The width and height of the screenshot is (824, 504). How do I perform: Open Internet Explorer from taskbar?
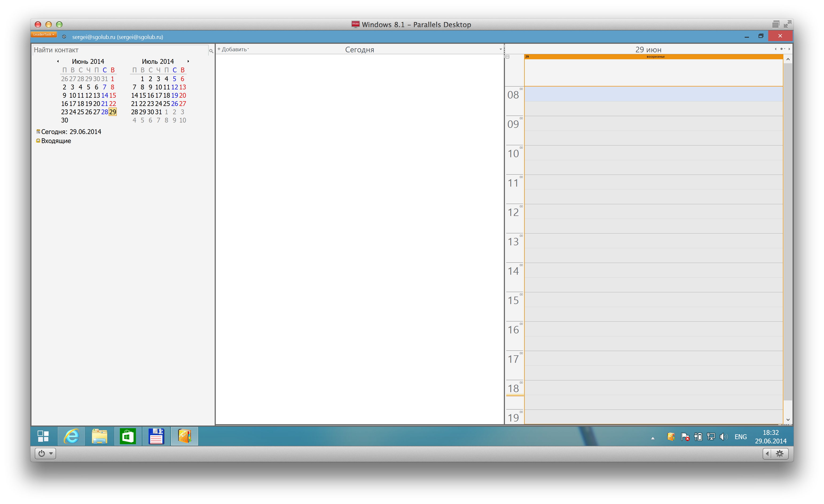pyautogui.click(x=71, y=436)
